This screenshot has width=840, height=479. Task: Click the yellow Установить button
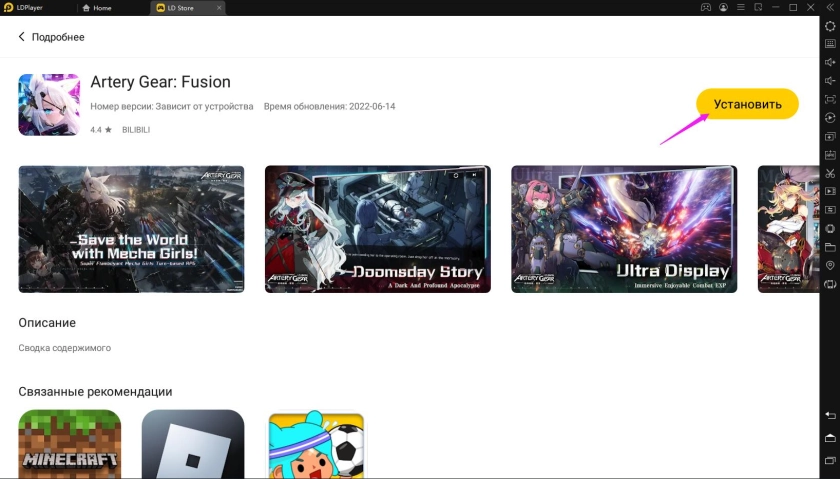click(747, 104)
